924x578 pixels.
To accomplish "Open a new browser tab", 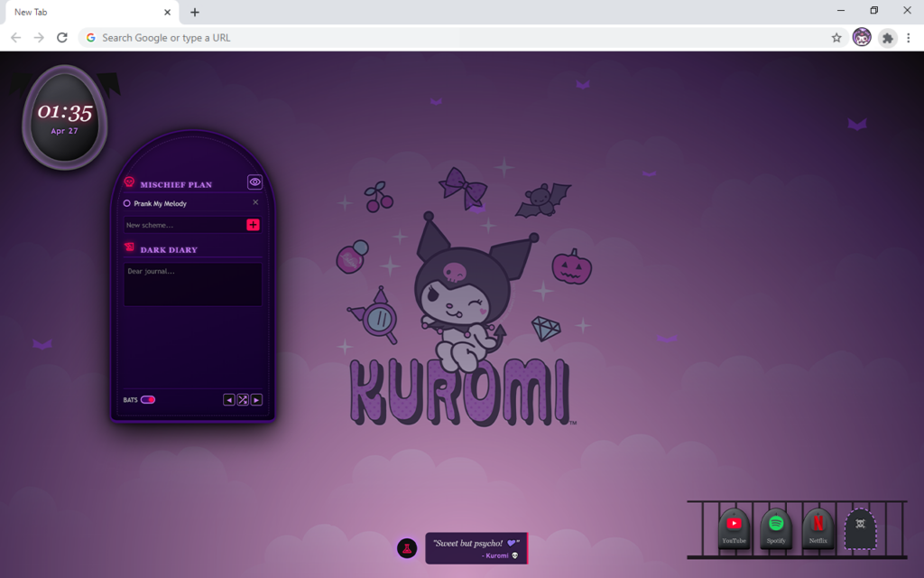I will coord(195,13).
